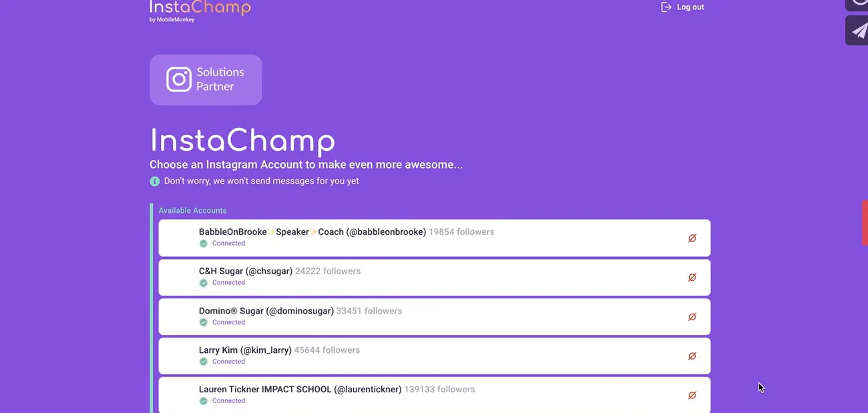
Task: Select the BabbleOnBrooke account row
Action: (x=434, y=238)
